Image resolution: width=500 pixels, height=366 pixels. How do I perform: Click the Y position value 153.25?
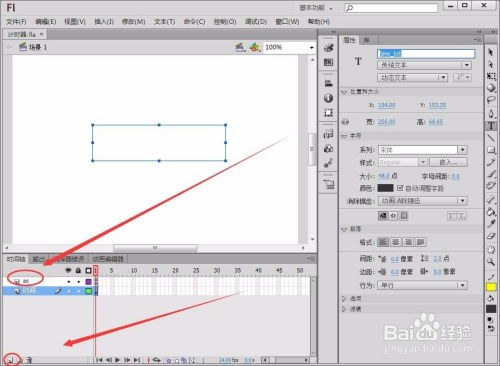point(437,105)
